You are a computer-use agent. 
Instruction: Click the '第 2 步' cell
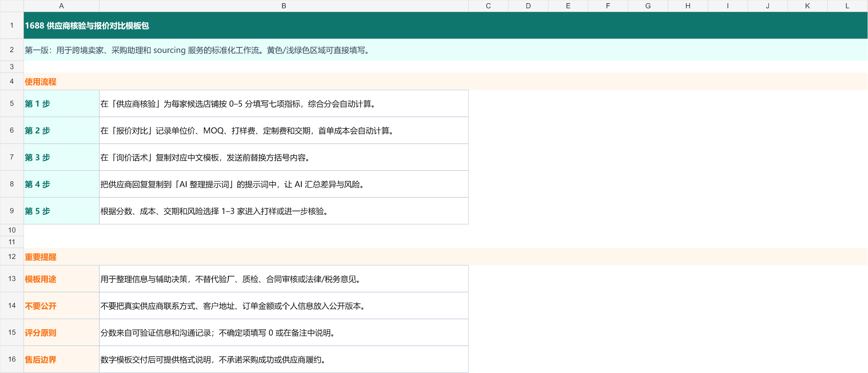[x=62, y=130]
